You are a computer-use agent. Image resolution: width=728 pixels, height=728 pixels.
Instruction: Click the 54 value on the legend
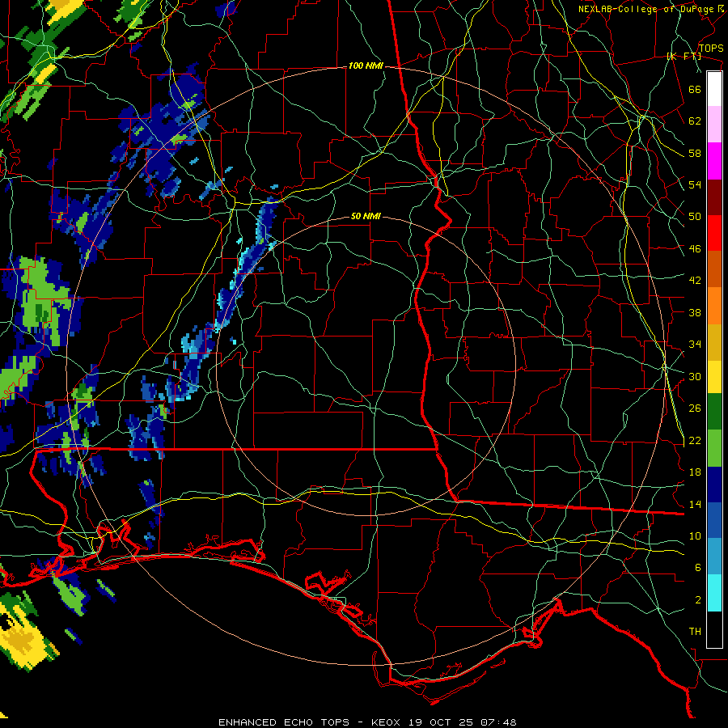695,184
